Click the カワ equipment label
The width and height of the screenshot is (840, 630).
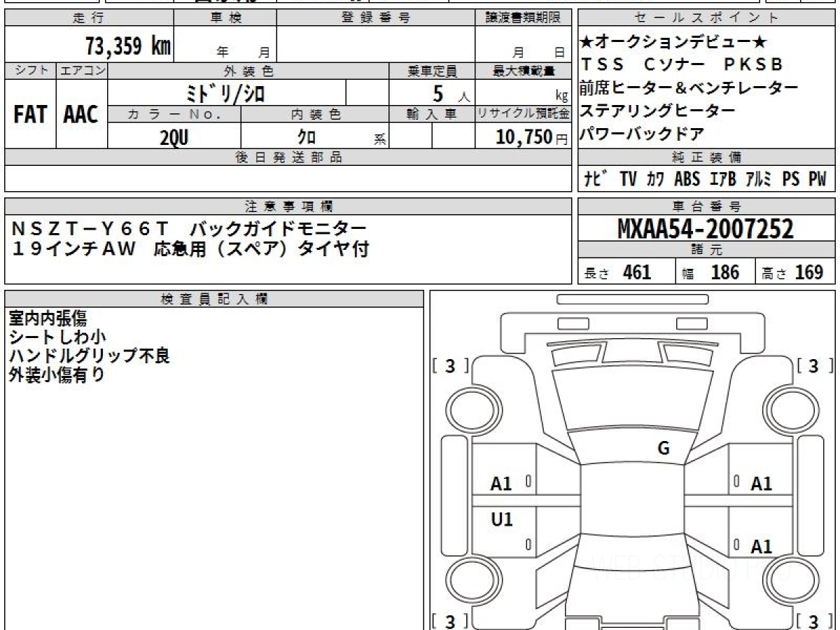(x=656, y=179)
